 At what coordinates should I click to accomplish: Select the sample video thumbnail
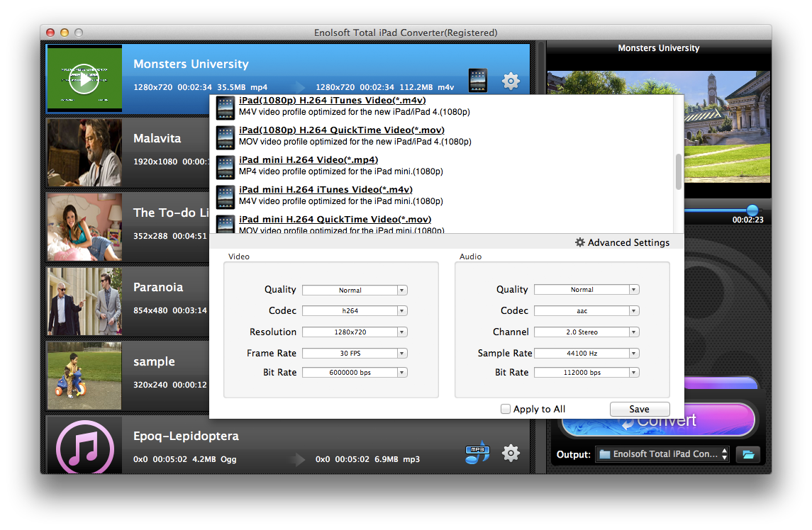click(x=84, y=376)
